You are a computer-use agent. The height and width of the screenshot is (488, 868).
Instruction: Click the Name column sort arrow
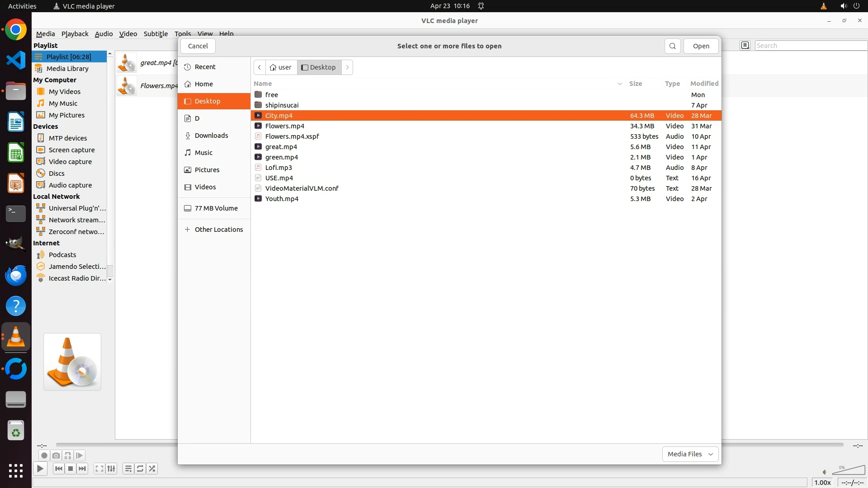click(x=619, y=84)
